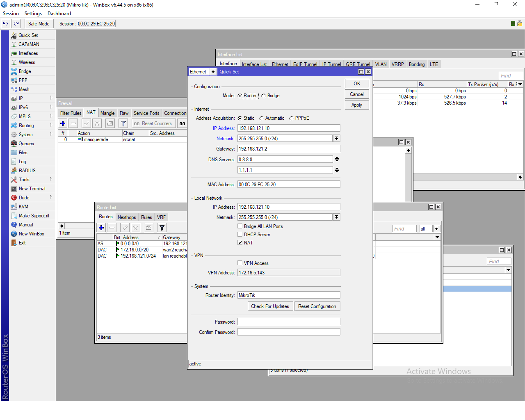The height and width of the screenshot is (420, 525).
Task: Open the Internet Netmask dropdown
Action: 337,139
